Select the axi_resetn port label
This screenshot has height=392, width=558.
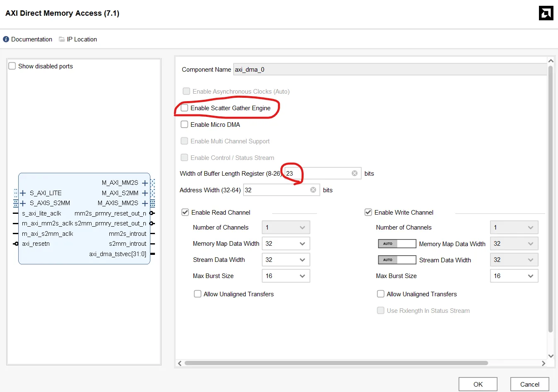[36, 244]
